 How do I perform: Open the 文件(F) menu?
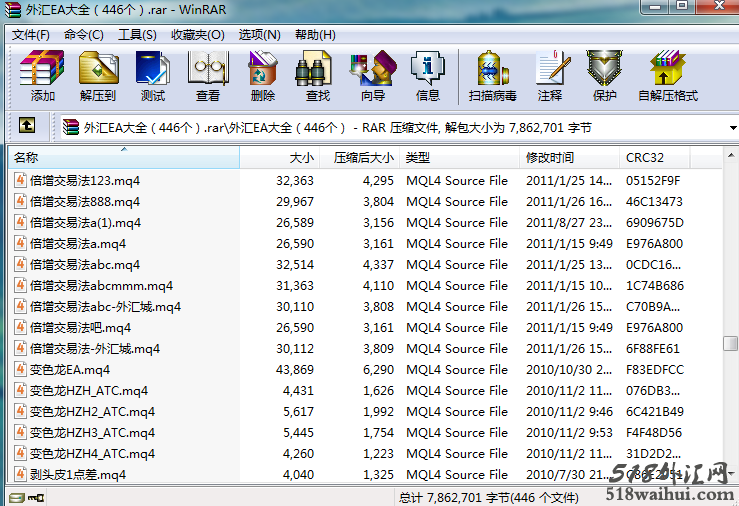30,35
